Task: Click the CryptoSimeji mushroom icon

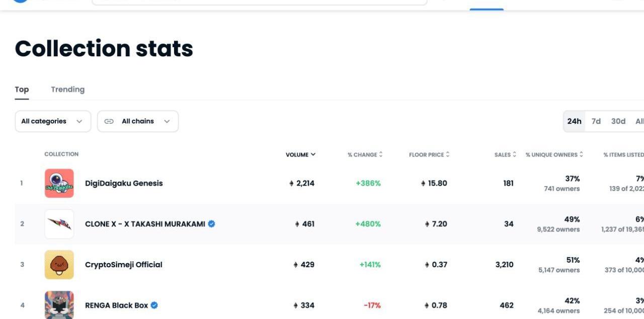Action: click(x=59, y=265)
